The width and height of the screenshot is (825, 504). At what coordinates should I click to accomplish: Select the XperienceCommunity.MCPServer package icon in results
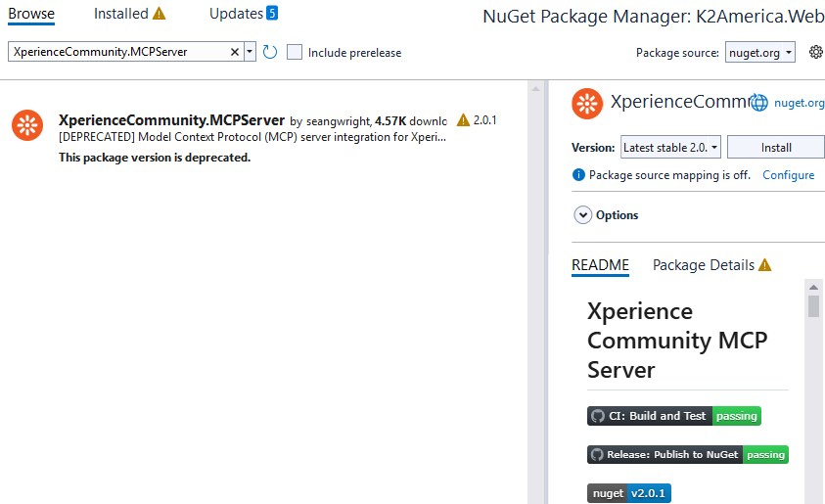(27, 125)
